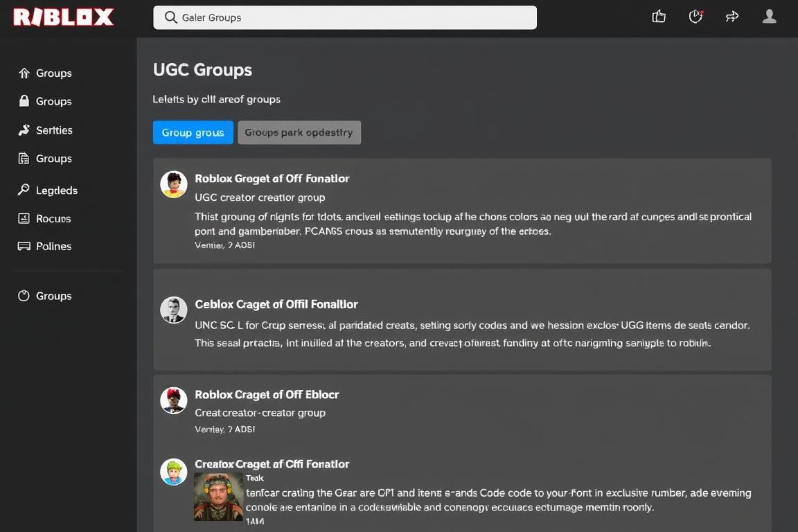Switch to the Groups park opdestry tab
This screenshot has width=798, height=532.
(299, 132)
